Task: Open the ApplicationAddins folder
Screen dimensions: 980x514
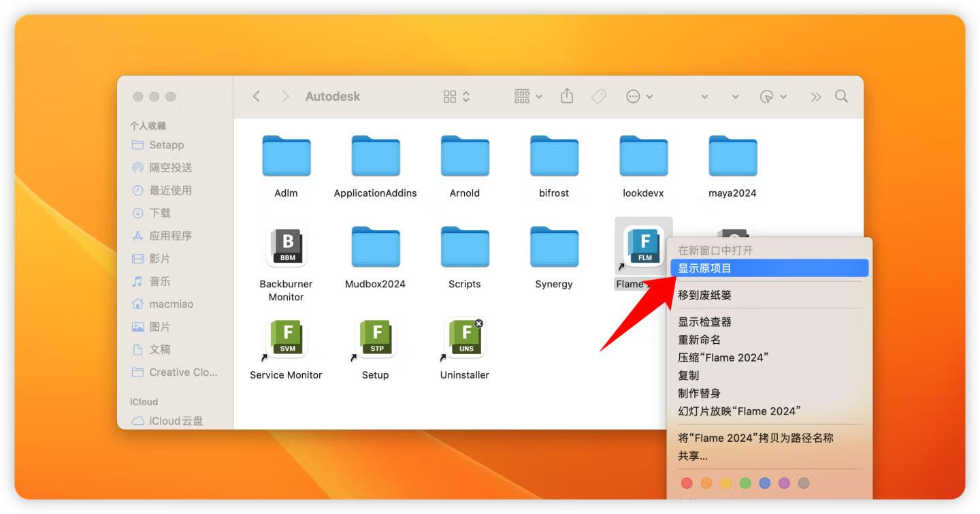Action: click(375, 156)
